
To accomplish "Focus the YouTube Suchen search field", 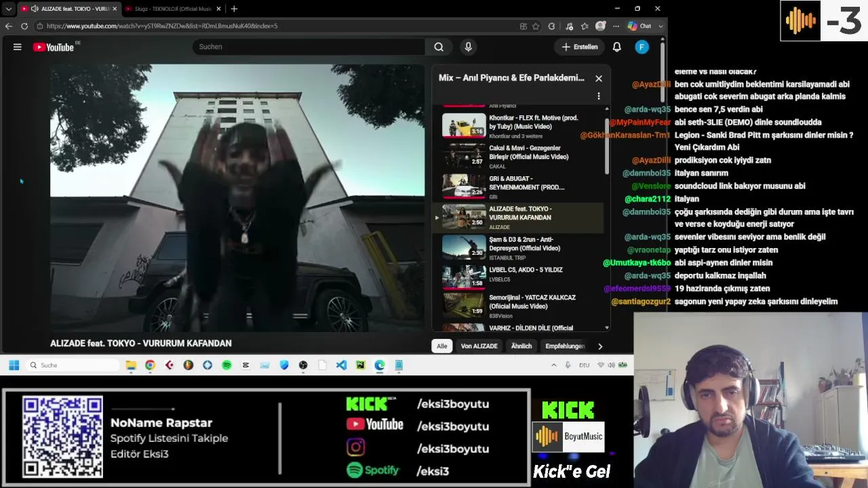I will (309, 47).
